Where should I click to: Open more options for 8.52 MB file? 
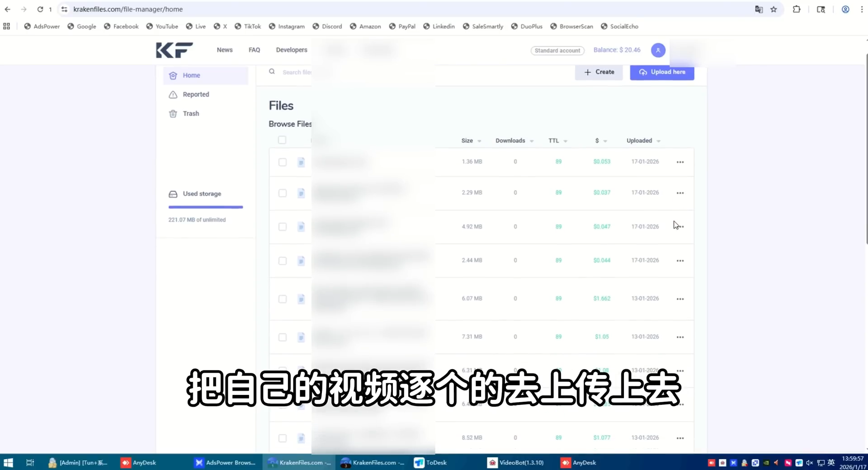click(x=680, y=438)
